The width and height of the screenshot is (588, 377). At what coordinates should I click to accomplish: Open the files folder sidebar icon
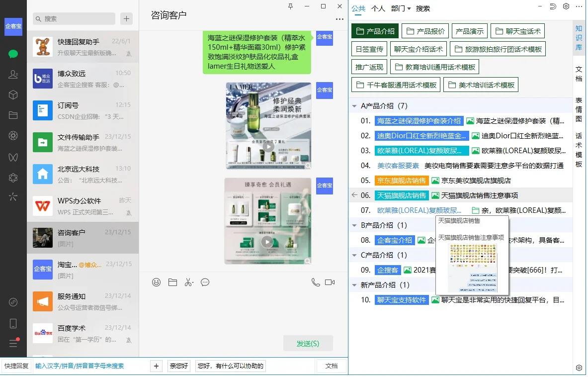[13, 115]
